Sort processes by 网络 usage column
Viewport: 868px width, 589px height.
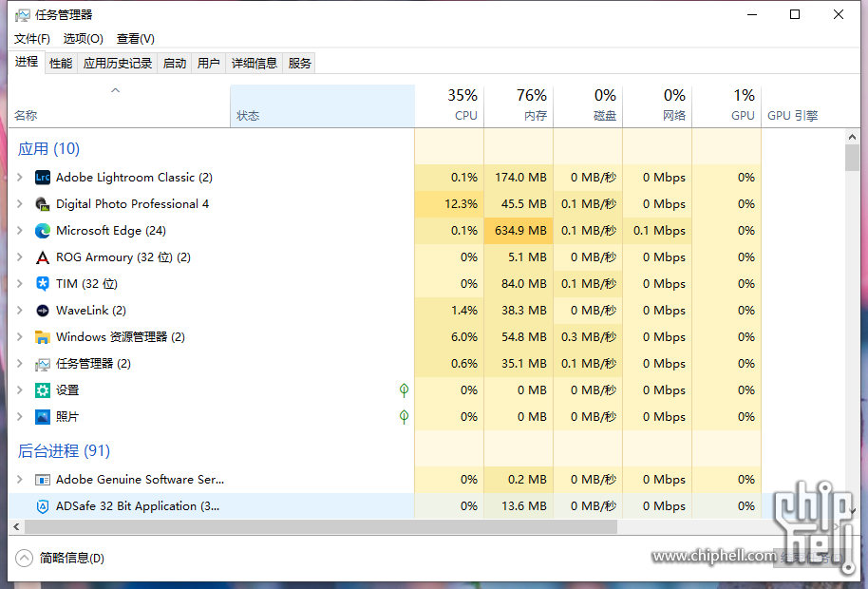657,106
